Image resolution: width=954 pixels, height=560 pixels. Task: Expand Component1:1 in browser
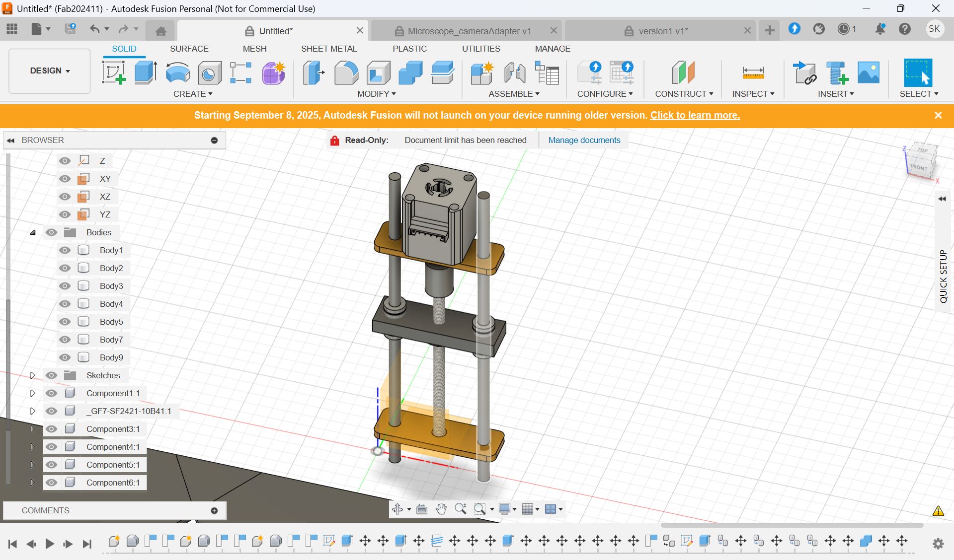coord(33,393)
